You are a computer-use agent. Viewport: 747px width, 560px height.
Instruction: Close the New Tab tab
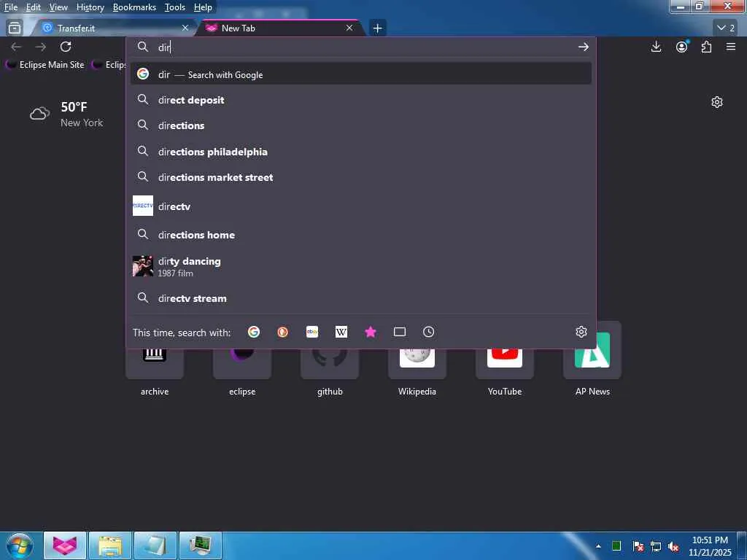[x=349, y=28]
